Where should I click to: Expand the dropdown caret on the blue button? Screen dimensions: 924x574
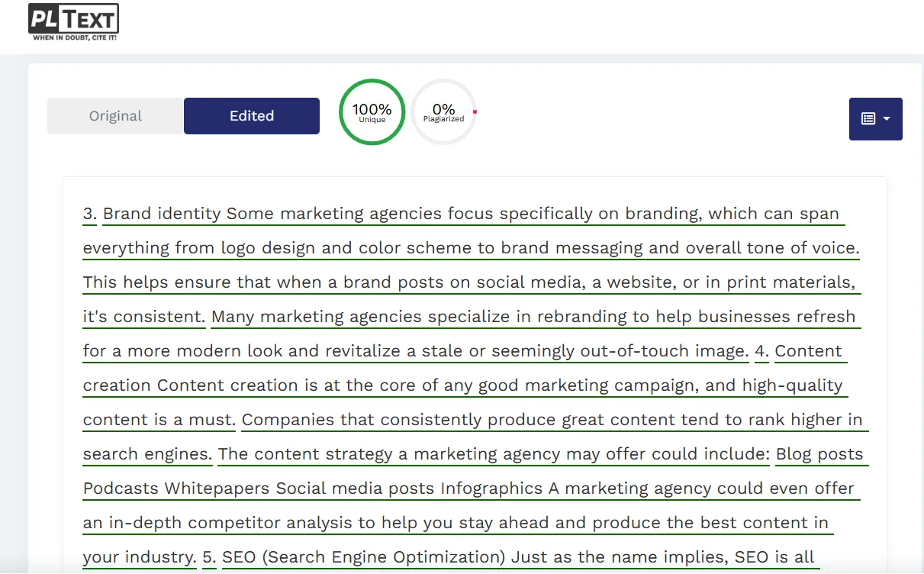point(887,119)
